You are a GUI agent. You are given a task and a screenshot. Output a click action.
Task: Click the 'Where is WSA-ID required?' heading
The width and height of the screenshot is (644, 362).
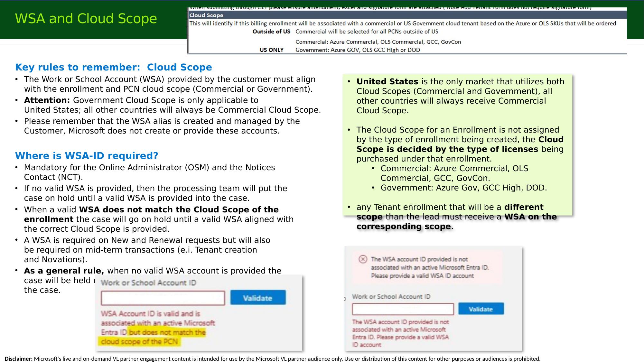[x=87, y=156]
